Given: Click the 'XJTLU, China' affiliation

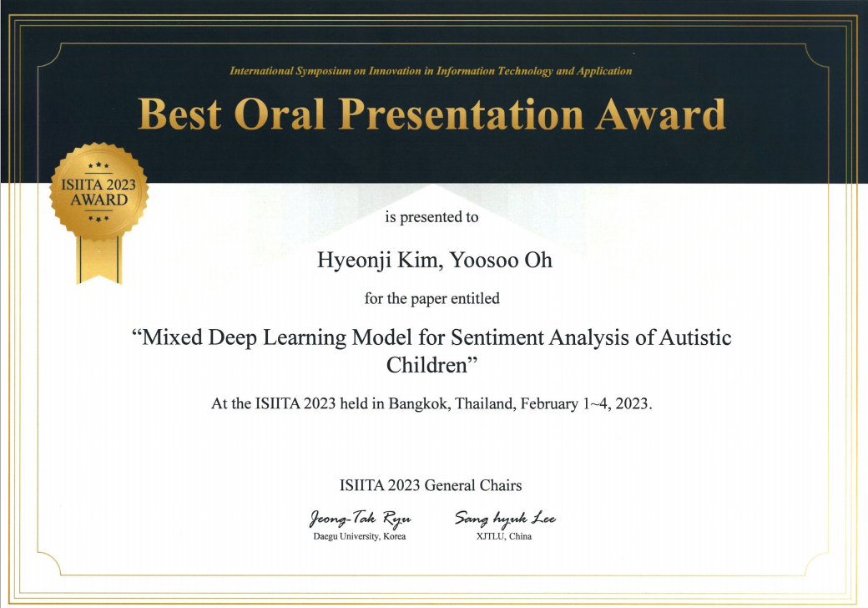Looking at the screenshot, I should 503,536.
